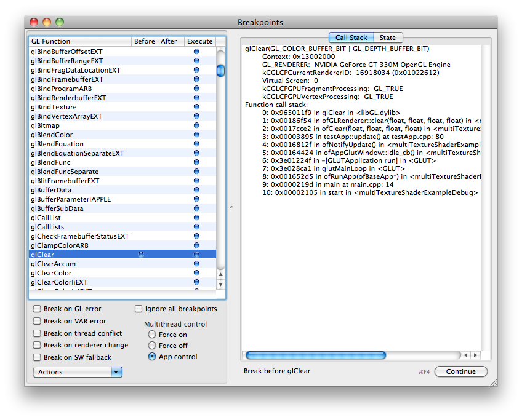Click function list scroll up arrow
Screen dimensions: 522x420
pyautogui.click(x=221, y=275)
